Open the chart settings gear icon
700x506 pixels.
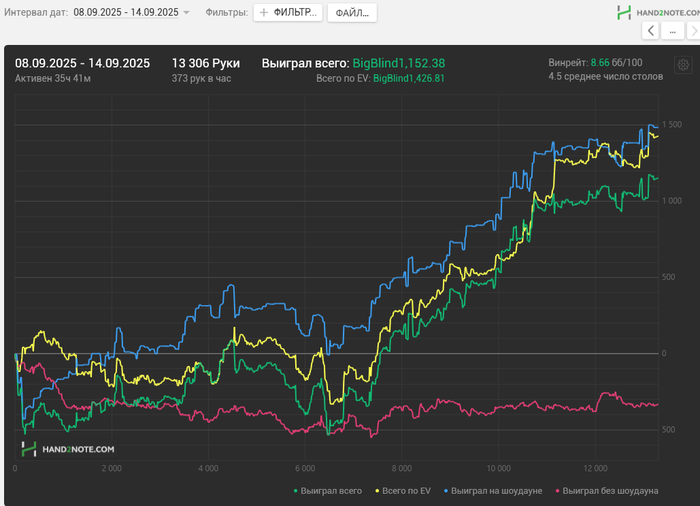pos(683,65)
